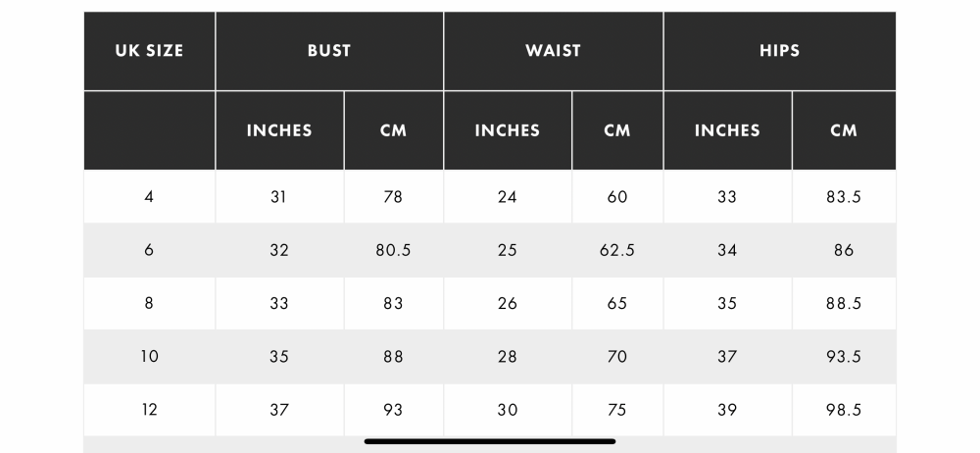Select UK size 4 row label
Screen dimensions: 980x453
(149, 197)
